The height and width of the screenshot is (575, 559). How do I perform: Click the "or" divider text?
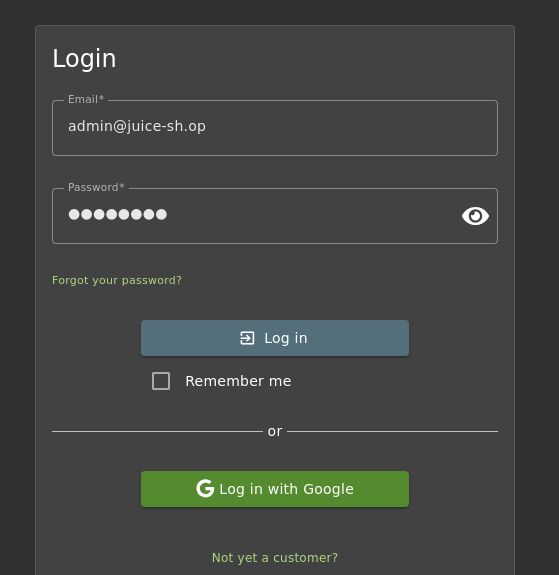(275, 431)
